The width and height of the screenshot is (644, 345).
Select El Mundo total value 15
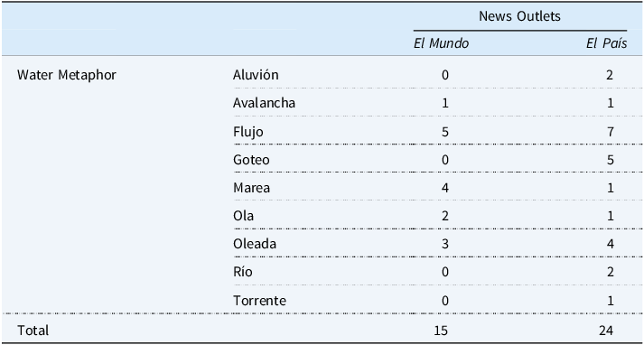[441, 331]
